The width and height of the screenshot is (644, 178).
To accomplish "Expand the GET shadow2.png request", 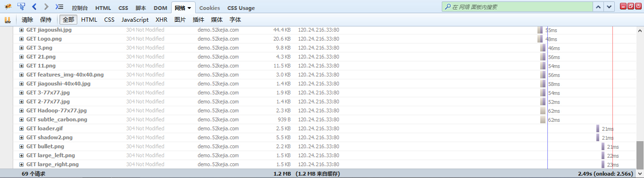I will pos(21,137).
